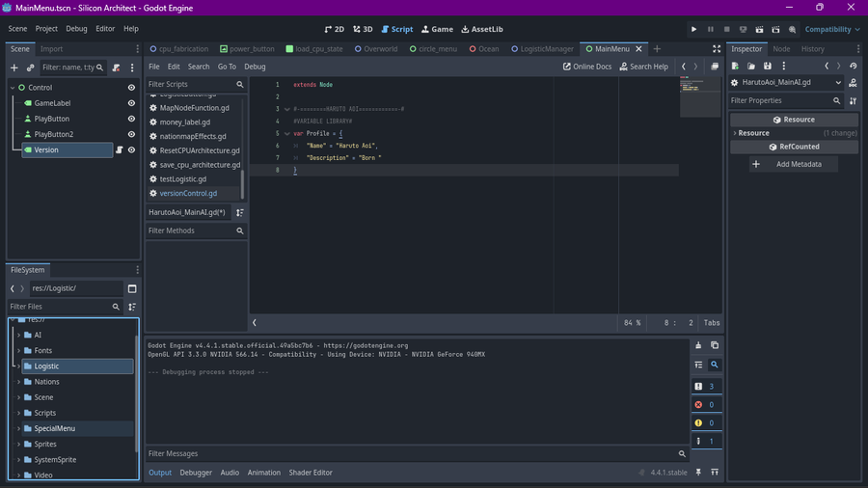868x488 pixels.
Task: Copy the output log selection
Action: [x=715, y=345]
